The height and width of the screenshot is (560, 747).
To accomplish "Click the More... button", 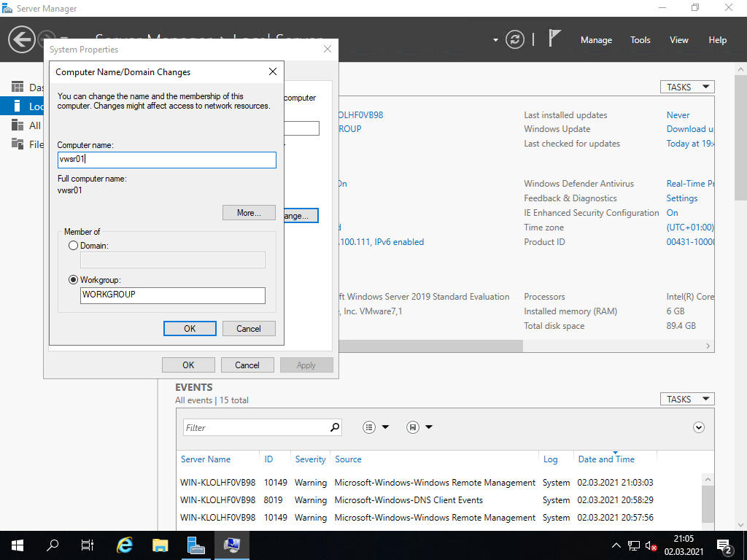I will point(249,213).
